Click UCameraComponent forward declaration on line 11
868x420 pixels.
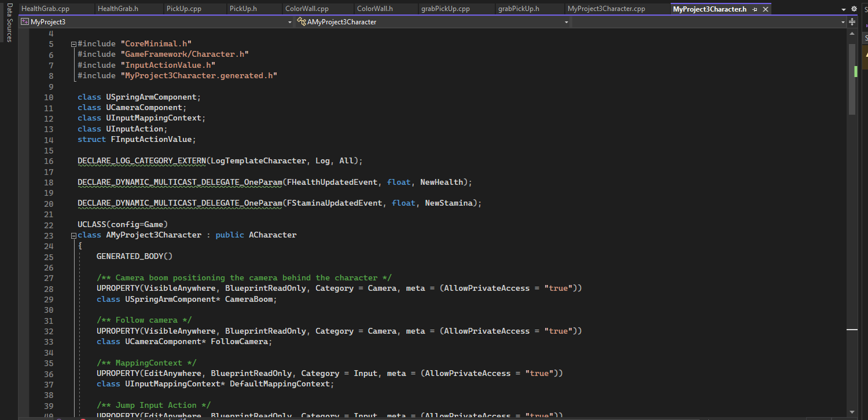point(144,108)
